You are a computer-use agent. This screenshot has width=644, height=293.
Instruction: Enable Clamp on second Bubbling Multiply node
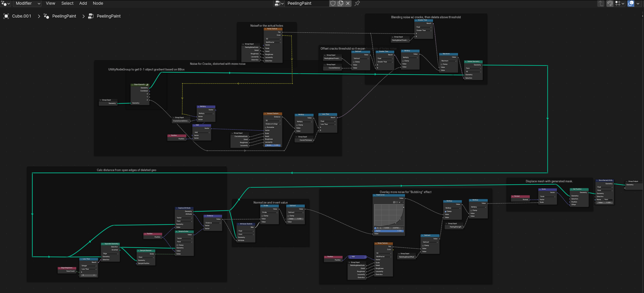471,211
